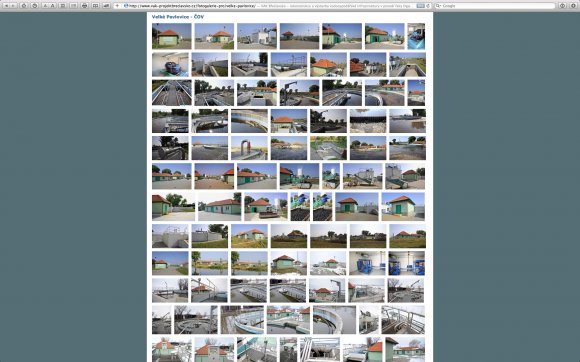Open the Velké Pavlovice – ČOV heading link
The image size is (580, 362).
click(178, 17)
